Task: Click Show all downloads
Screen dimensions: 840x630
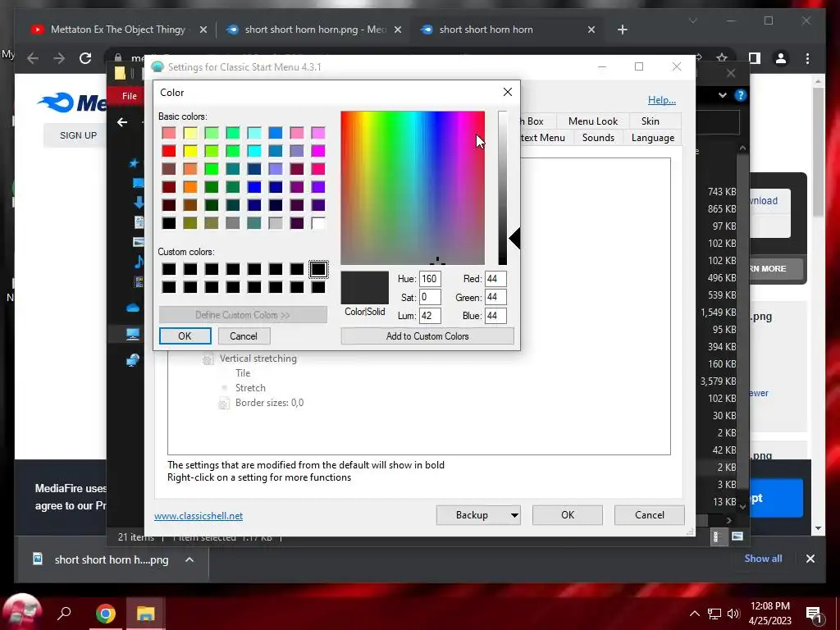Action: pyautogui.click(x=763, y=558)
